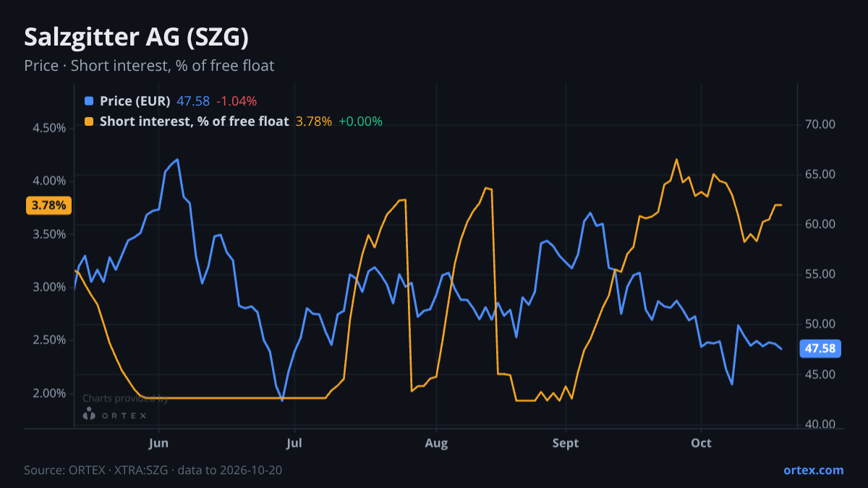868x488 pixels.
Task: Click the 50.00 right axis label
Action: tap(820, 324)
